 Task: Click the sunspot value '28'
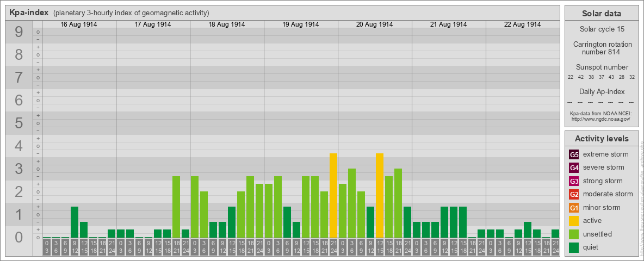click(x=621, y=77)
